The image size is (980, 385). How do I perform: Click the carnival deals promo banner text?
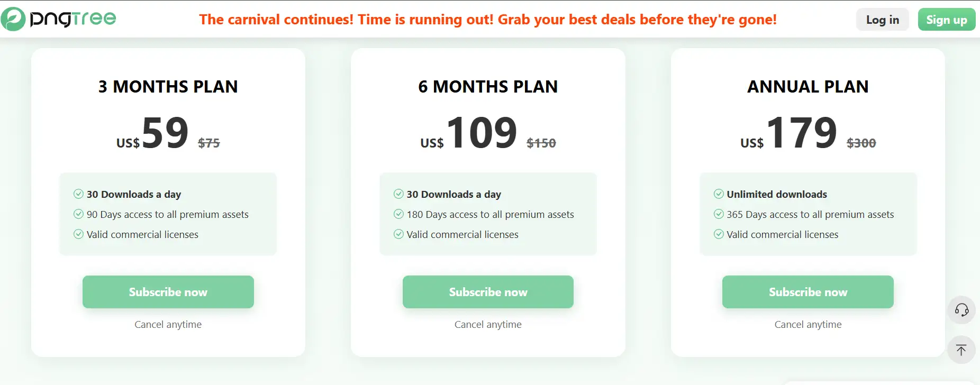488,20
